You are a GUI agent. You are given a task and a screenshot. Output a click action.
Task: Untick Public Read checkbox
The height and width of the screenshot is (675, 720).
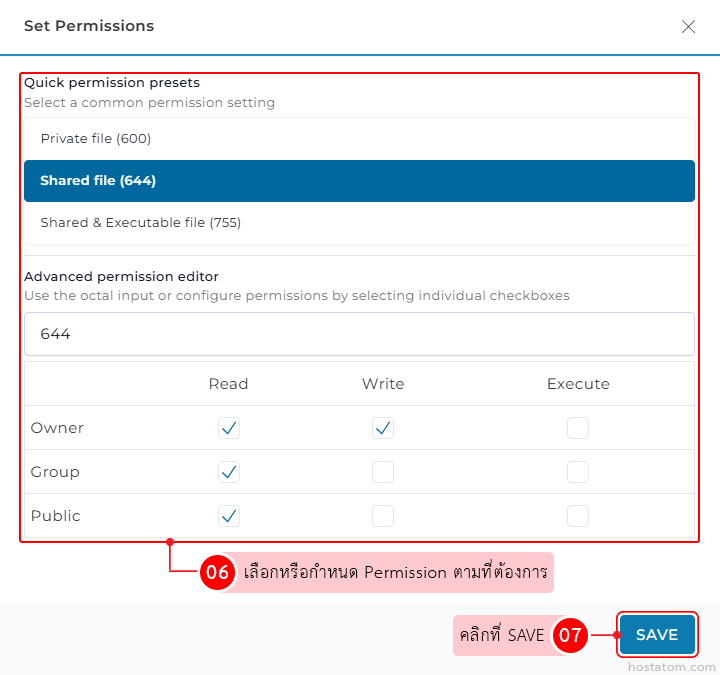[x=229, y=516]
